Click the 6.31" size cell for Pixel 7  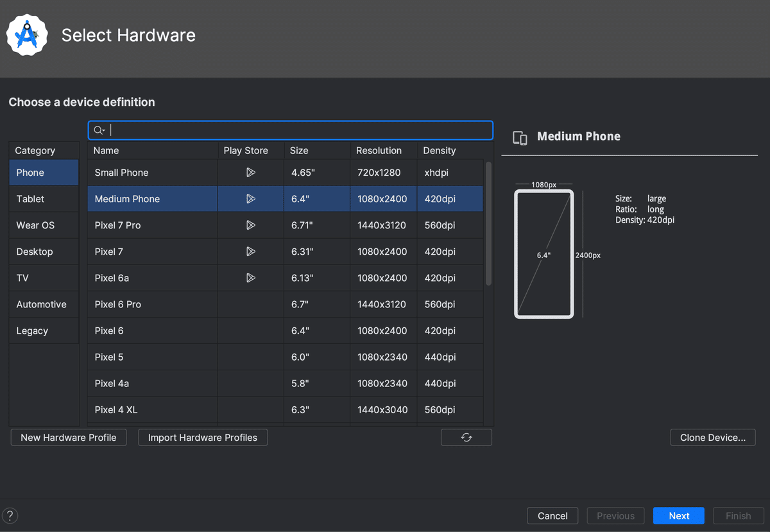(317, 252)
